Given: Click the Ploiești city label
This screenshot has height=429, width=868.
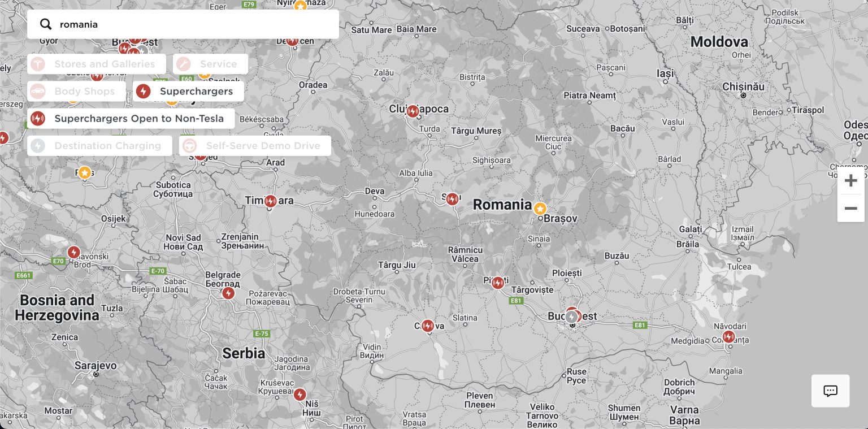Looking at the screenshot, I should click(567, 273).
